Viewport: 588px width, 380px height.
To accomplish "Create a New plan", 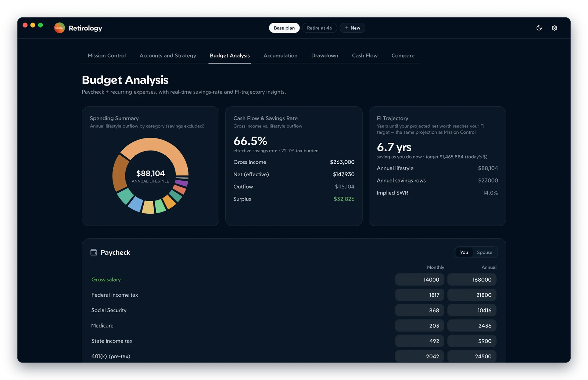I will [x=352, y=28].
